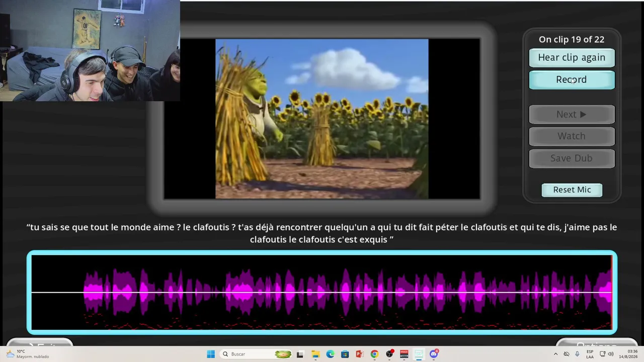Start recording with the Record button

pos(572,80)
